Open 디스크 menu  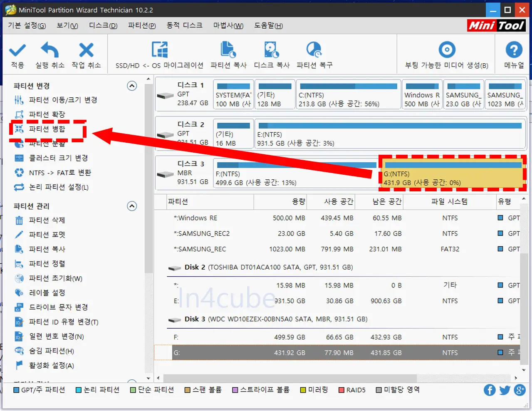[x=103, y=25]
